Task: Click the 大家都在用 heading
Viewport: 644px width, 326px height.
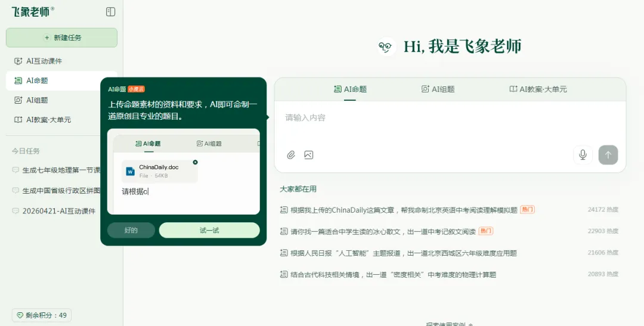Action: point(298,190)
